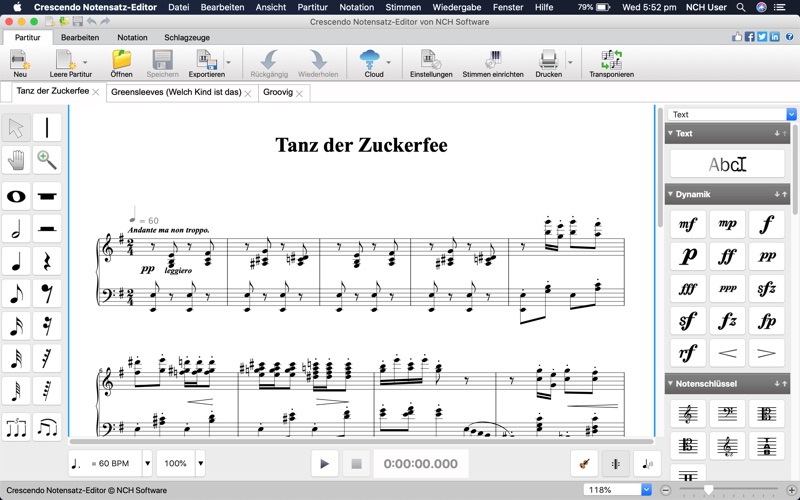The width and height of the screenshot is (800, 500).
Task: Open the Transponieren tool
Action: pyautogui.click(x=611, y=64)
